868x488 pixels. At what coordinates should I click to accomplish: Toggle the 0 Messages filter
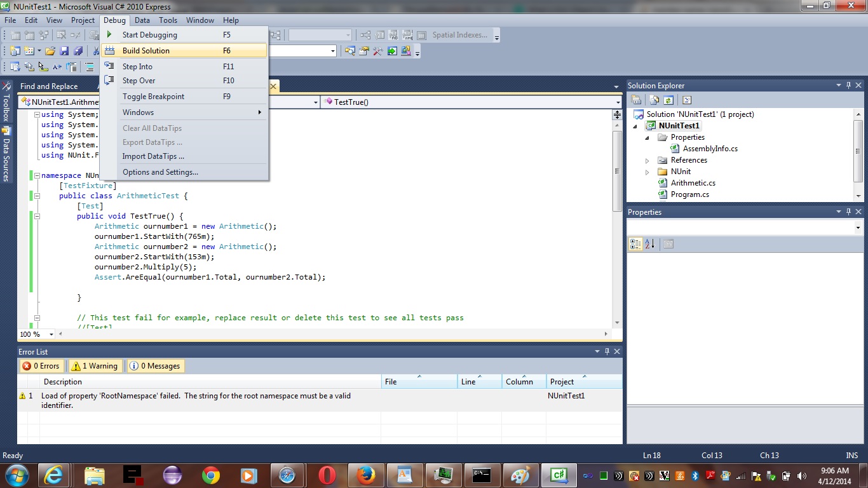(x=154, y=366)
